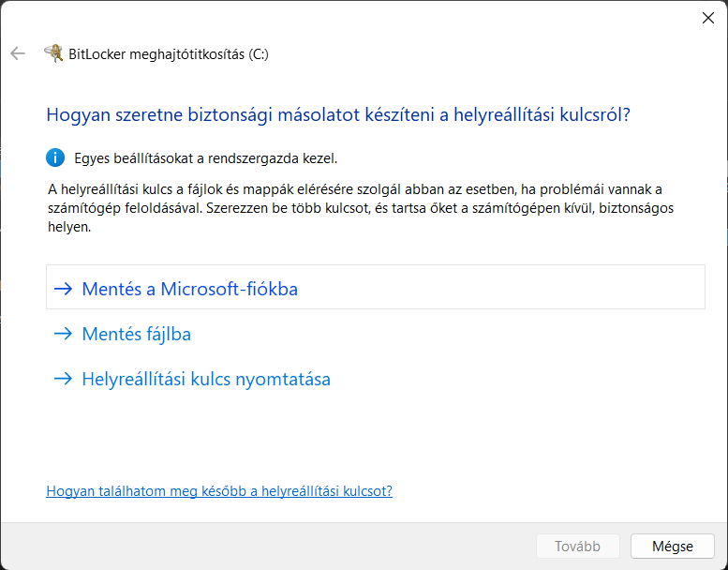
Task: Click the disabled Tovább button
Action: [x=577, y=546]
